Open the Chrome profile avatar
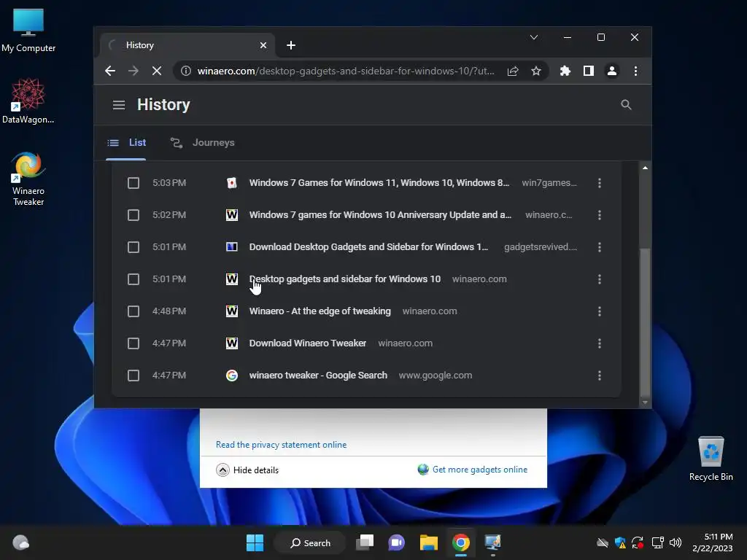The height and width of the screenshot is (560, 747). pyautogui.click(x=612, y=71)
